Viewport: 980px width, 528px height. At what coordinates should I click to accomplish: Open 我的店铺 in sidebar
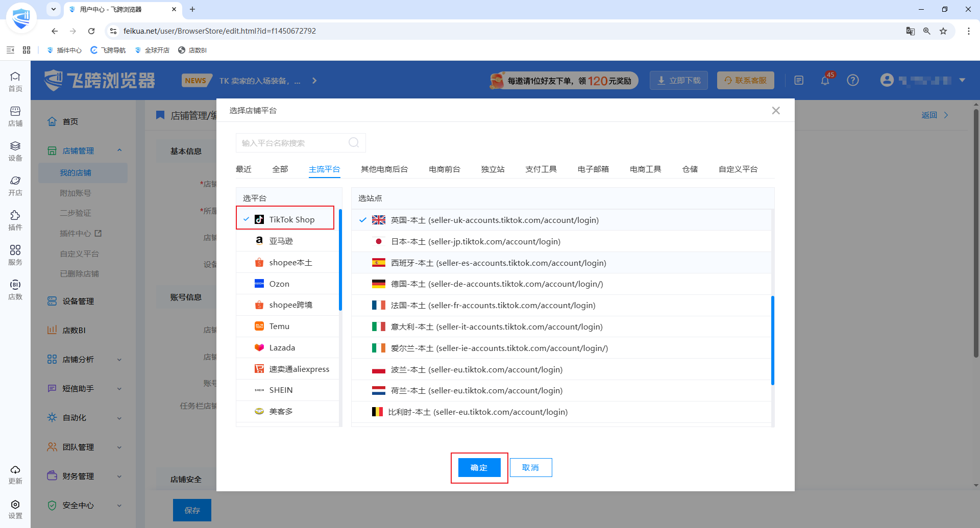83,173
